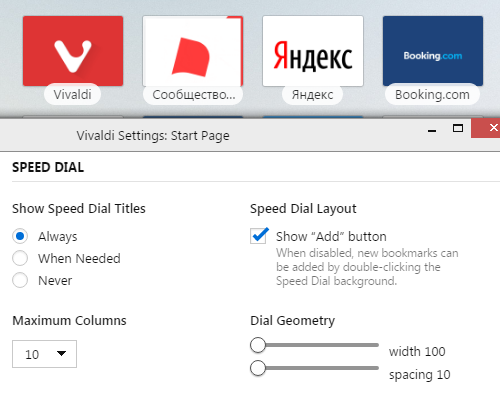500x397 pixels.
Task: Click the width slider track
Action: pyautogui.click(x=315, y=345)
